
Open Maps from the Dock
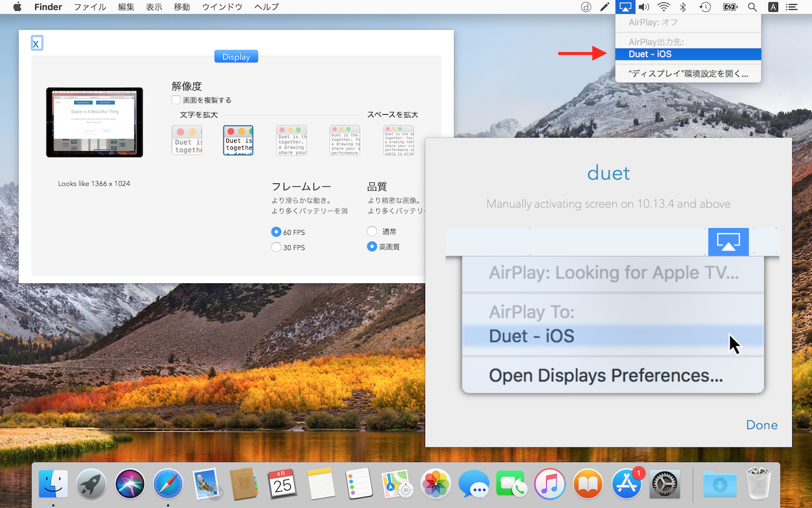(397, 483)
